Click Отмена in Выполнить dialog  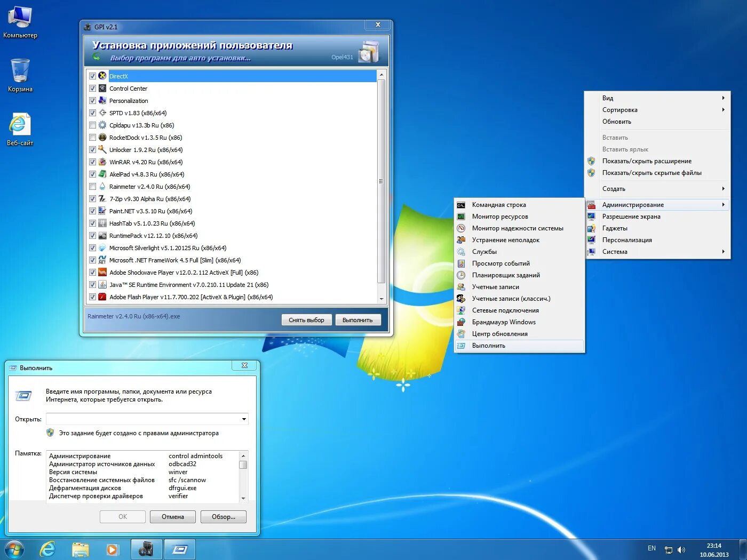[x=172, y=517]
